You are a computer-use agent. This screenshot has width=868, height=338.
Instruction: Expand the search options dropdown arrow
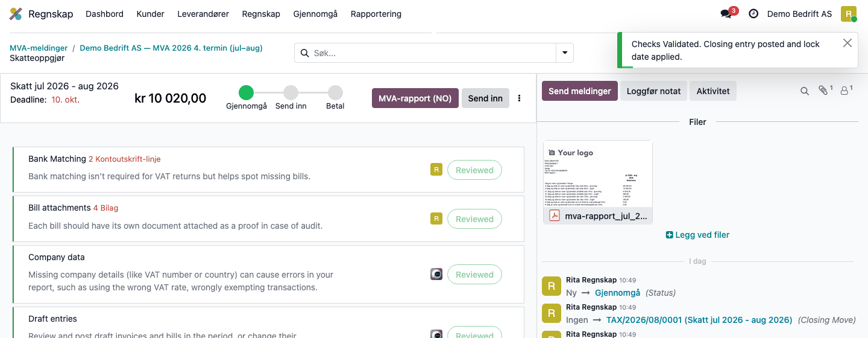[x=565, y=53]
